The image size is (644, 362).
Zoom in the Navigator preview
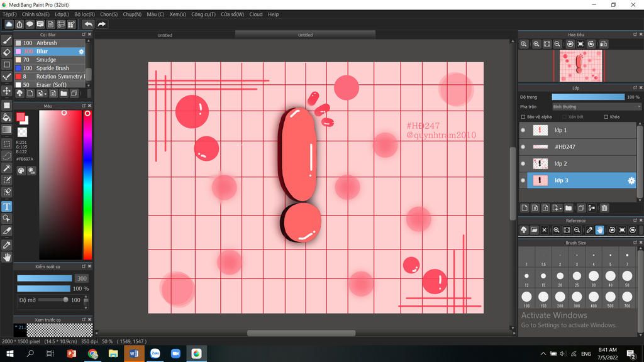tap(536, 44)
